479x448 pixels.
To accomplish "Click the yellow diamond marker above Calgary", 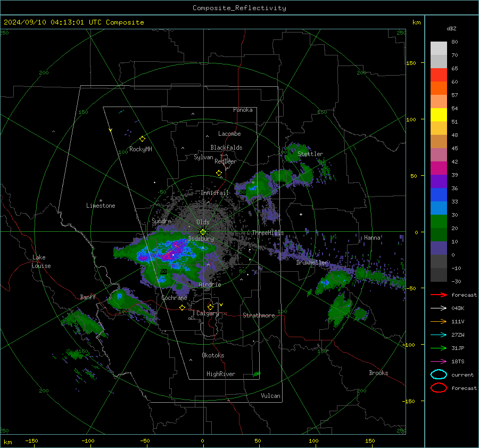I will pyautogui.click(x=210, y=307).
